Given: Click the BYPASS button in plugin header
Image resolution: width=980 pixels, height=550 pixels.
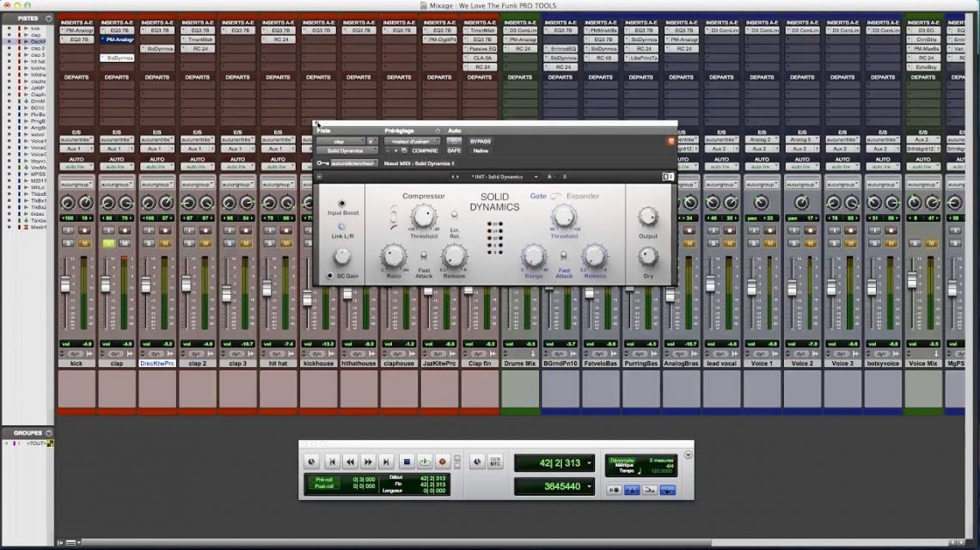Looking at the screenshot, I should click(480, 141).
